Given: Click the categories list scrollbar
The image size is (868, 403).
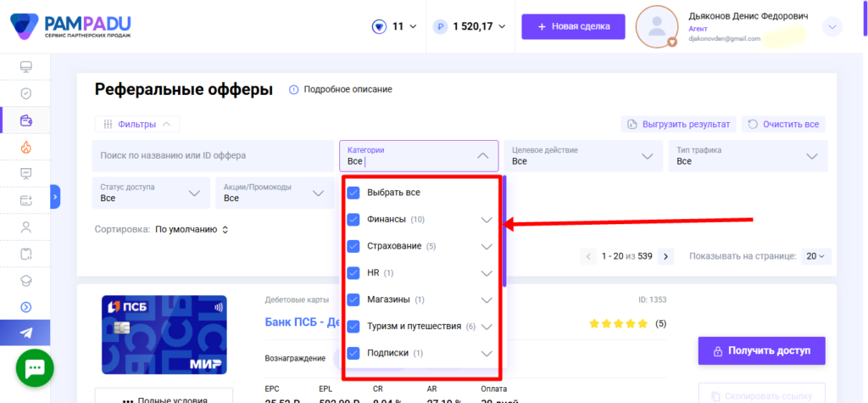Looking at the screenshot, I should coord(504,231).
